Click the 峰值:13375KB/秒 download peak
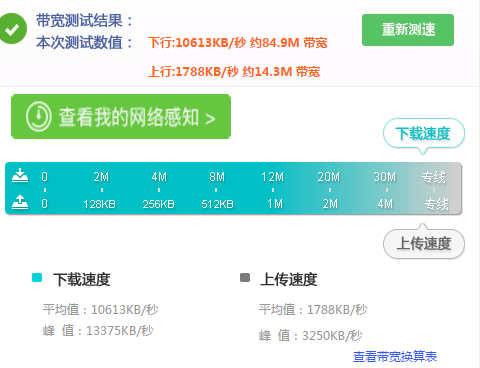Screen dimensions: 480x368 coord(98,331)
